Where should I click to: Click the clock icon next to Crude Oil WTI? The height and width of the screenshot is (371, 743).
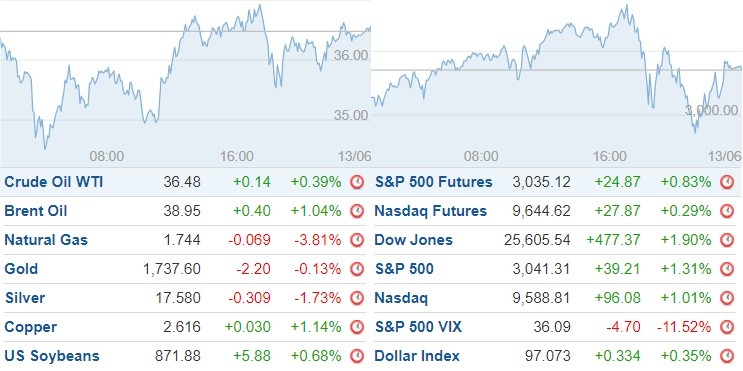(x=357, y=182)
